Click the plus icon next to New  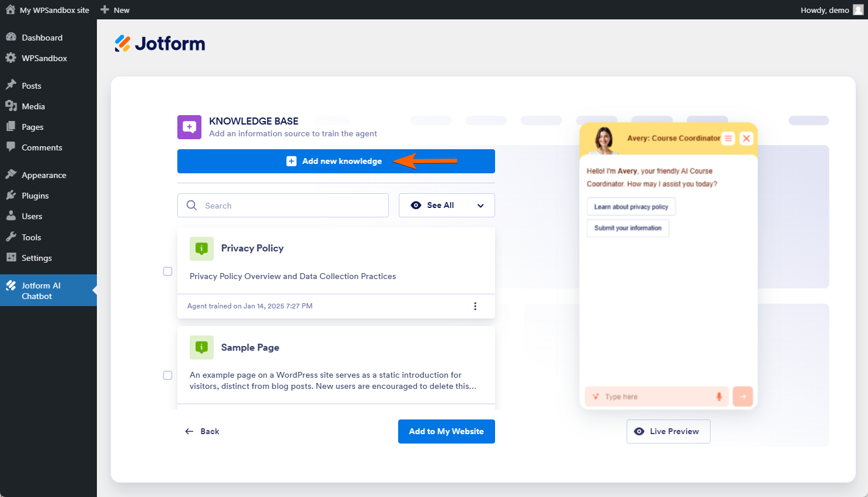[x=105, y=9]
